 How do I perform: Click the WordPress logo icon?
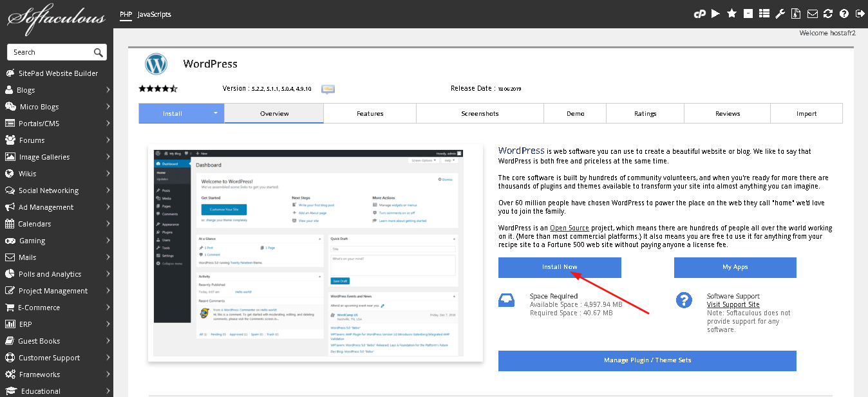(156, 64)
